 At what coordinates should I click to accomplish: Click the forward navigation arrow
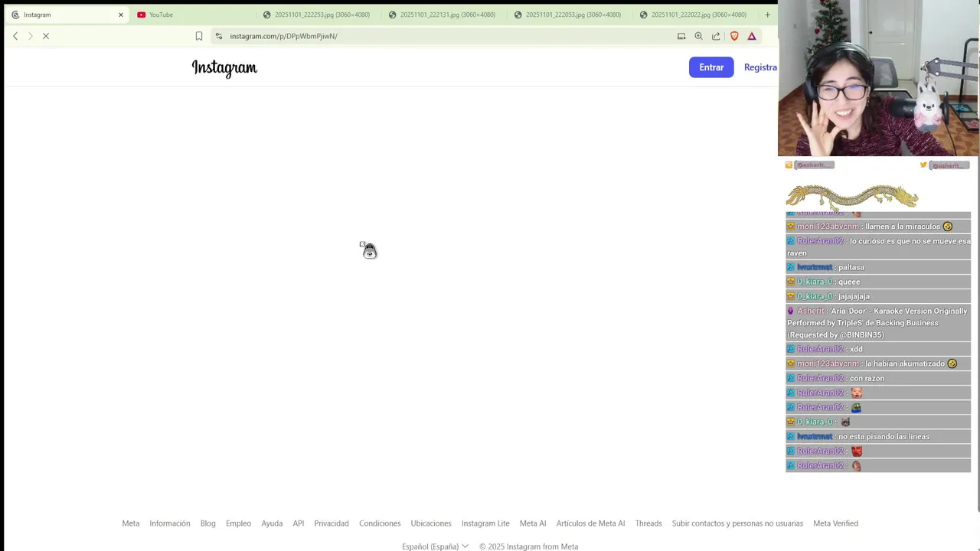coord(31,36)
